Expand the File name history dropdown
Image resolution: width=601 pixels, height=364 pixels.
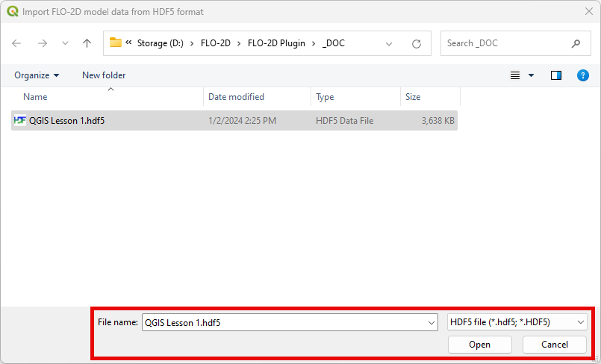(431, 322)
